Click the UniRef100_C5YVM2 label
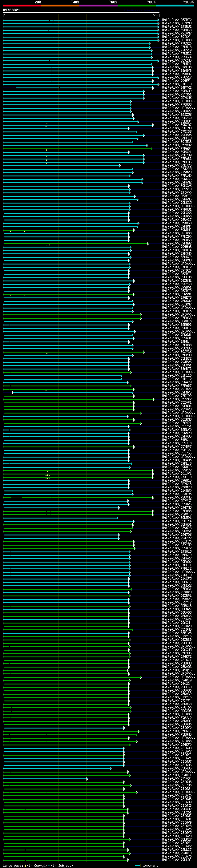The width and height of the screenshot is (197, 868). point(177,145)
